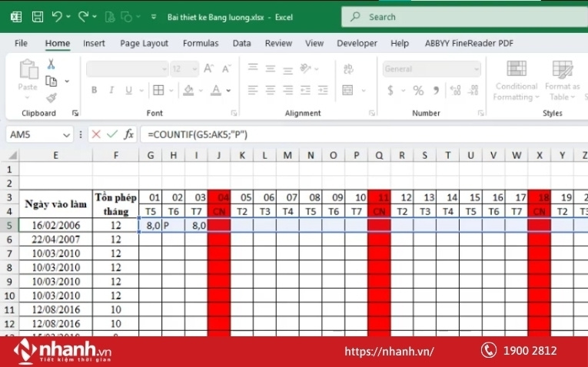Switch to the Insert tab

tap(94, 43)
